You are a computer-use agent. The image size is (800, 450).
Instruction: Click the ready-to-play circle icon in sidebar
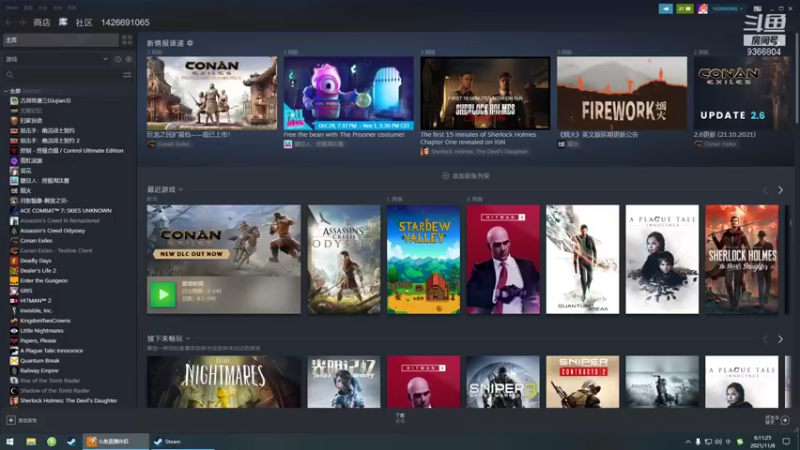pos(129,59)
